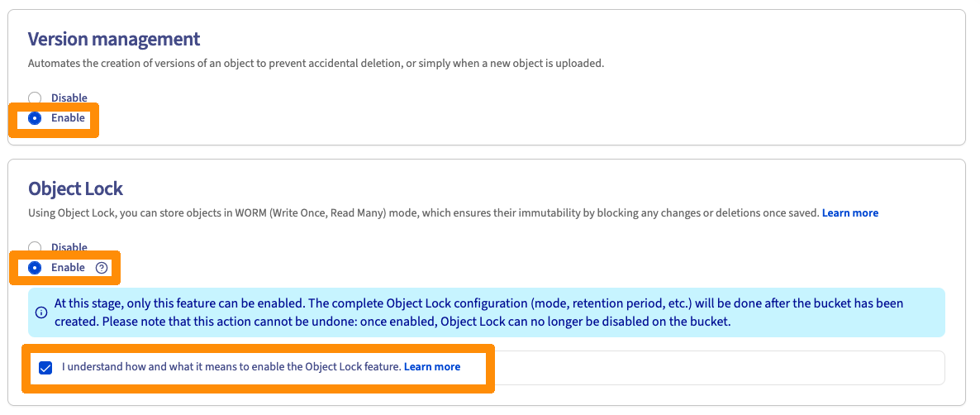Select the Disable radio under Object Lock
The image size is (980, 415).
(x=35, y=246)
